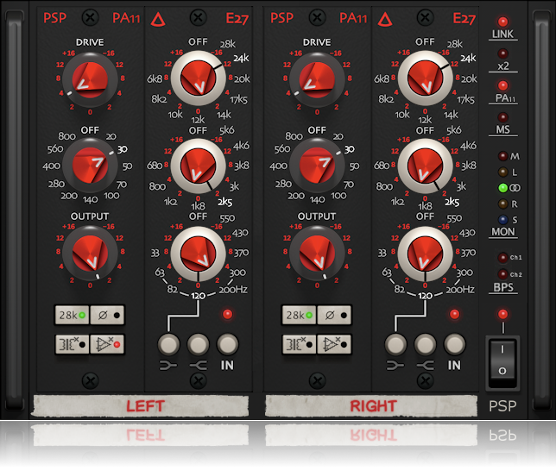Toggle the PA11 enable light in sidebar
This screenshot has width=556, height=470.
(502, 85)
